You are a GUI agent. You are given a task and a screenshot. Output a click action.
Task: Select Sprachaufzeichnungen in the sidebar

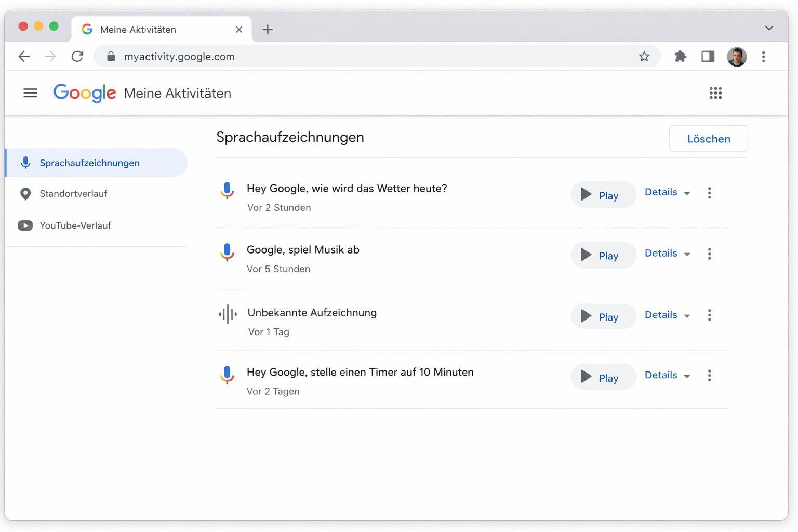[x=97, y=163]
